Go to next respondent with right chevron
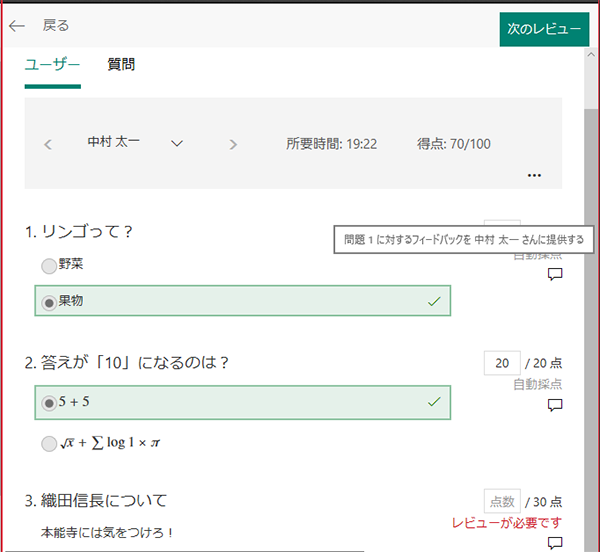Image resolution: width=600 pixels, height=552 pixels. pyautogui.click(x=233, y=145)
